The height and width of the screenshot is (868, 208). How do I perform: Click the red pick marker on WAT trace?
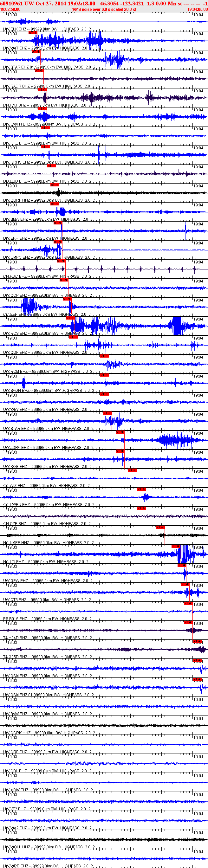pyautogui.click(x=33, y=33)
